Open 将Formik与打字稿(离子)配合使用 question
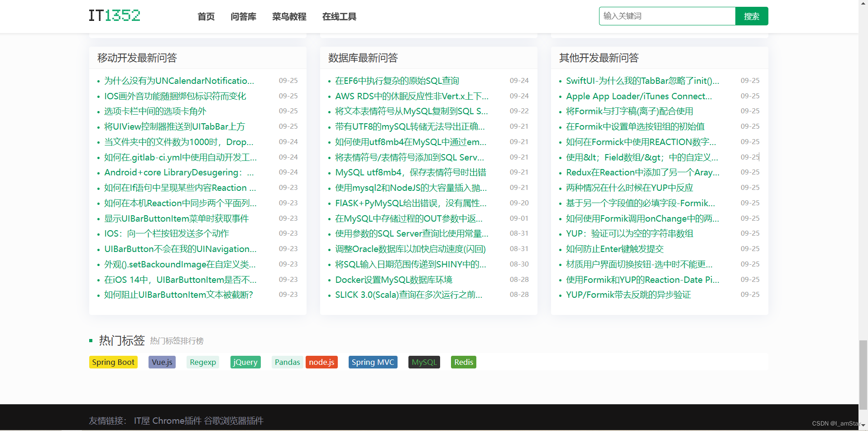This screenshot has width=868, height=431. pos(630,111)
